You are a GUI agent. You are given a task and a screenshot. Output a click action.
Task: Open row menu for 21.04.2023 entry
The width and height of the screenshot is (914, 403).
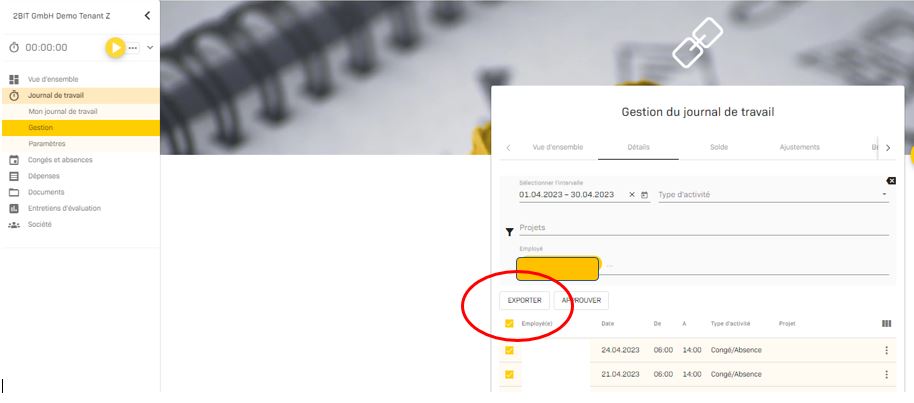tap(886, 374)
